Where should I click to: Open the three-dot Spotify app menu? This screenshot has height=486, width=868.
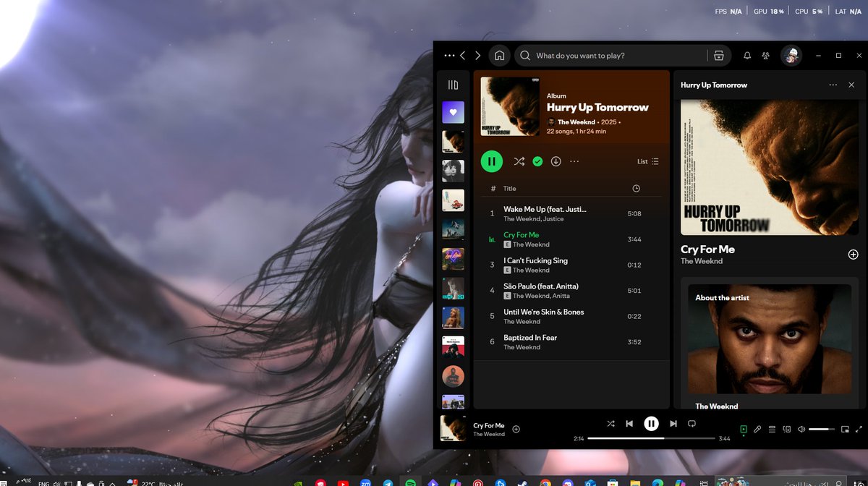[x=449, y=56]
